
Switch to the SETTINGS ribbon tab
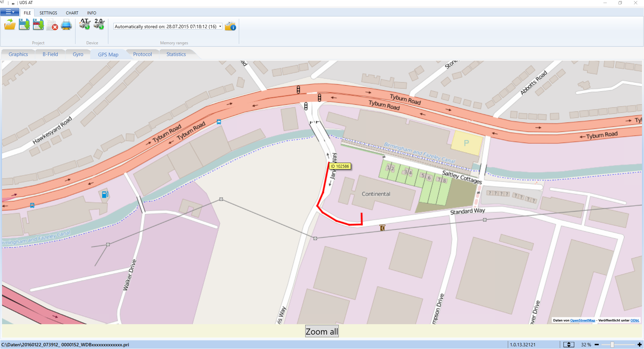click(48, 13)
